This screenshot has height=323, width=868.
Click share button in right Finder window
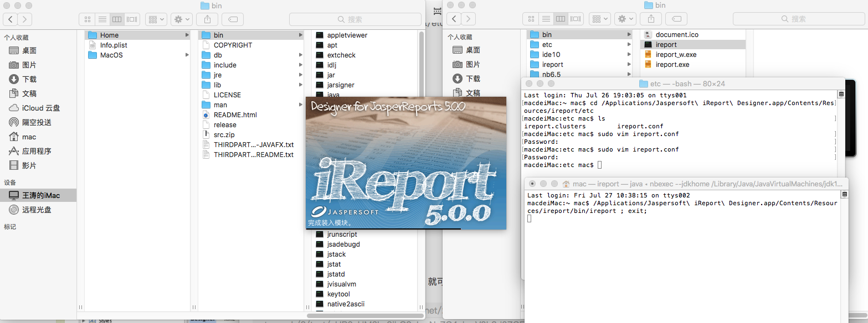coord(651,19)
